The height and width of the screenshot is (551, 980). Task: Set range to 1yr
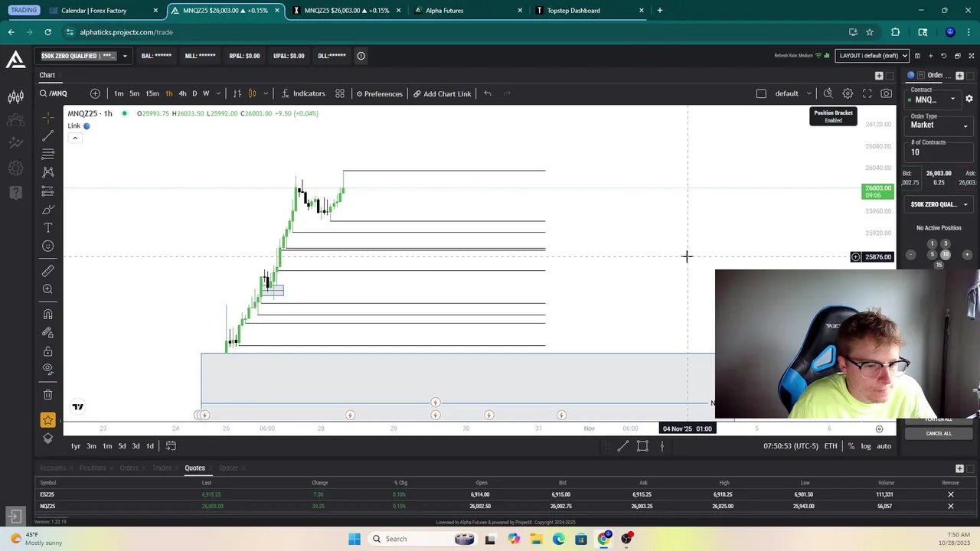pyautogui.click(x=76, y=446)
